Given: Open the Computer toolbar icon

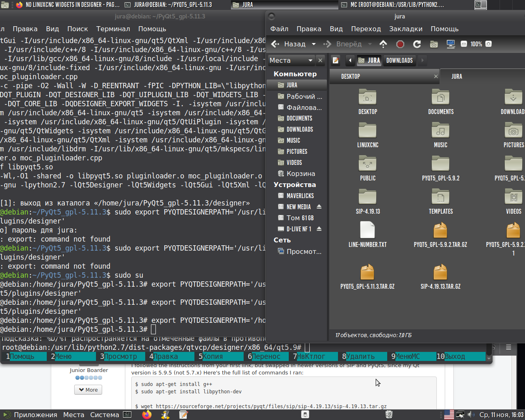Looking at the screenshot, I should 451,44.
